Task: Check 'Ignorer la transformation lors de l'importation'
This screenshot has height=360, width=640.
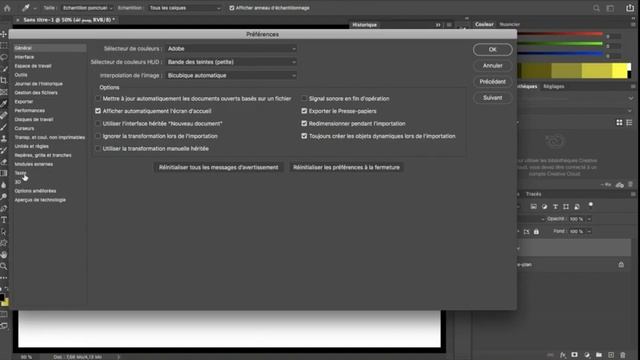Action: click(98, 136)
